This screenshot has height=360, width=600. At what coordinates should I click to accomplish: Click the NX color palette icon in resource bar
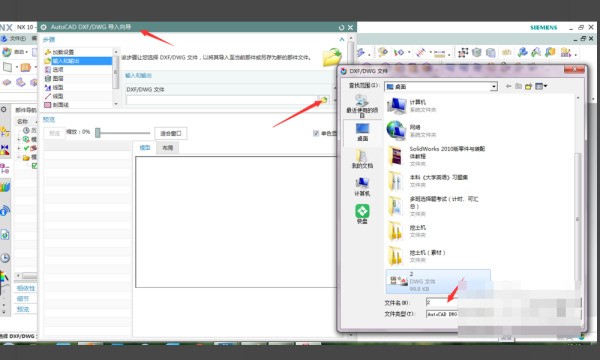click(5, 277)
